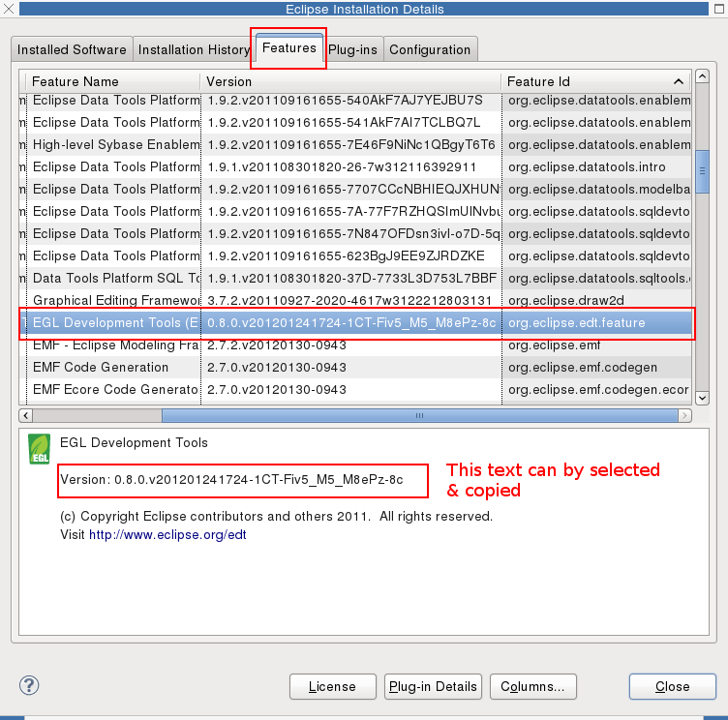728x720 pixels.
Task: Click the window maximize square icon
Action: click(x=719, y=9)
